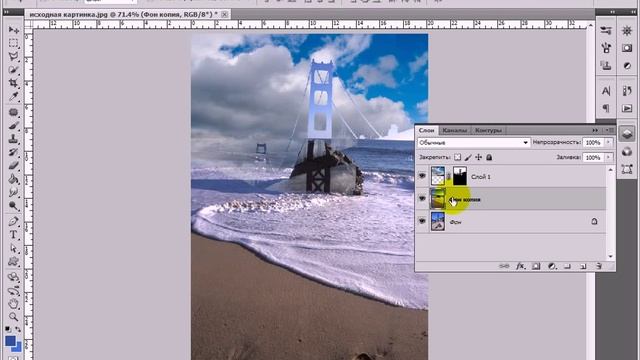Select the Polygonal Lasso tool
The image size is (640, 360).
click(x=13, y=56)
